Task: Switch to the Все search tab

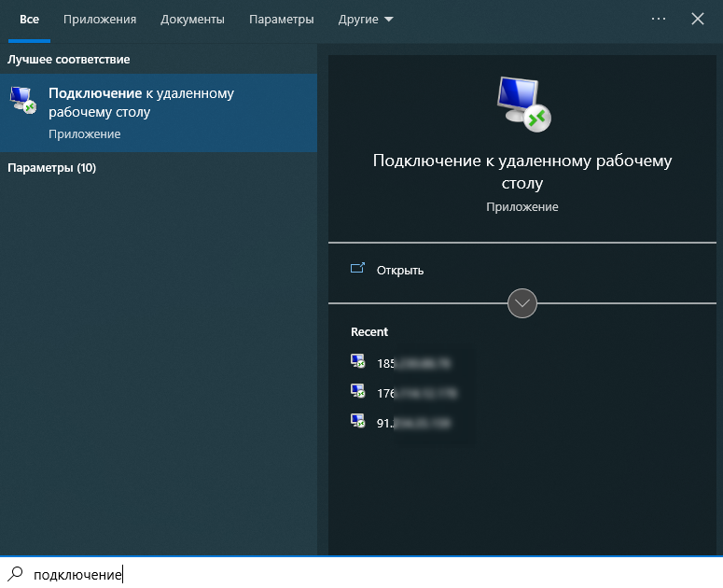Action: [x=29, y=20]
